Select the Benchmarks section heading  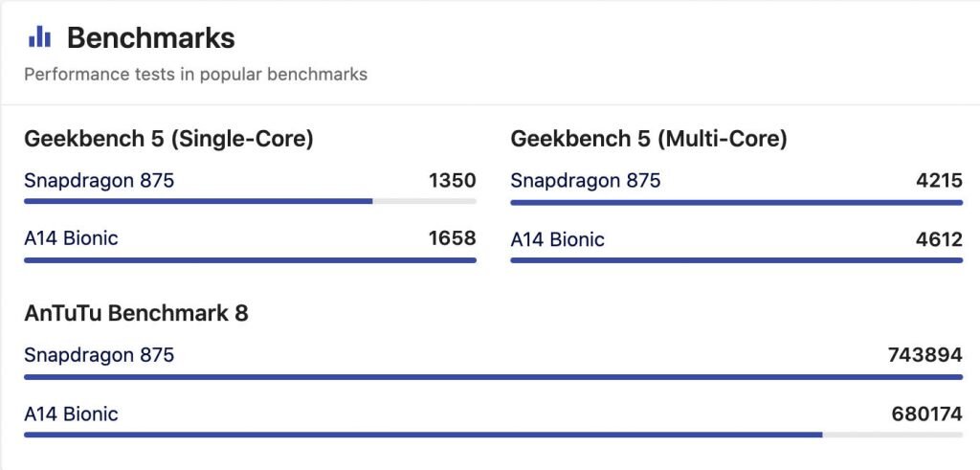(x=150, y=38)
